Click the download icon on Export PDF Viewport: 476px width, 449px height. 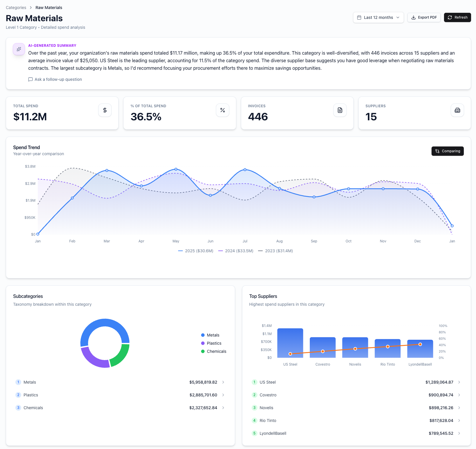coord(414,17)
